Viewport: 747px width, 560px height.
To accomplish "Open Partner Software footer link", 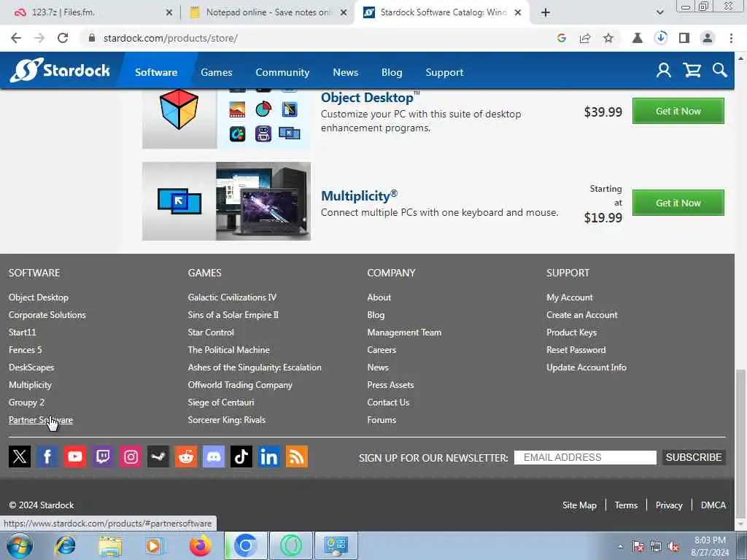I will (x=41, y=420).
